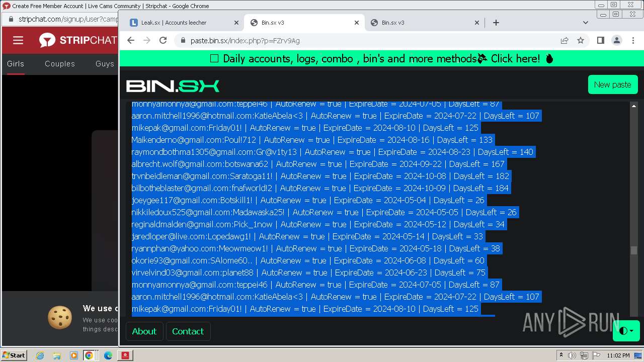Viewport: 644px width, 362px height.
Task: Click the taskbar clock showing 11:02 PM
Action: tap(618, 355)
